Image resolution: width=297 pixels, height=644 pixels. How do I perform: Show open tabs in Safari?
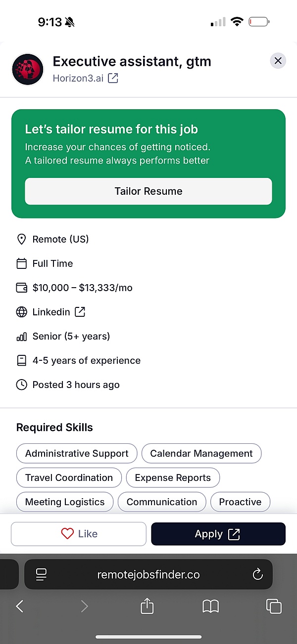[x=274, y=606]
